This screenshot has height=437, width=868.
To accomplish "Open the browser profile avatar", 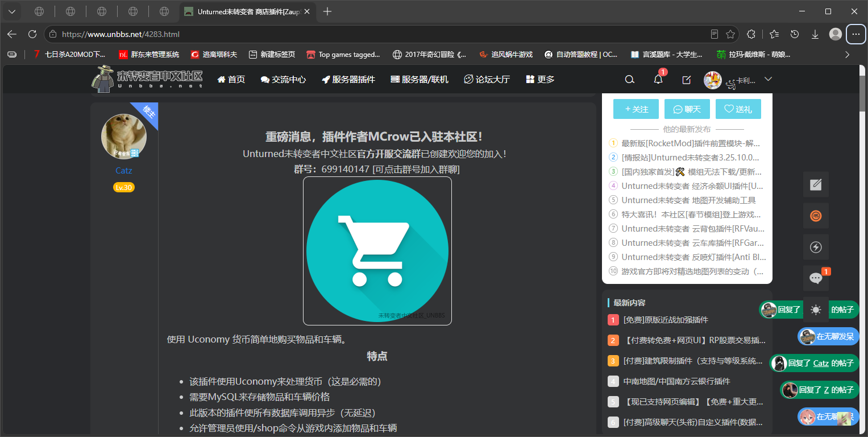I will [836, 34].
